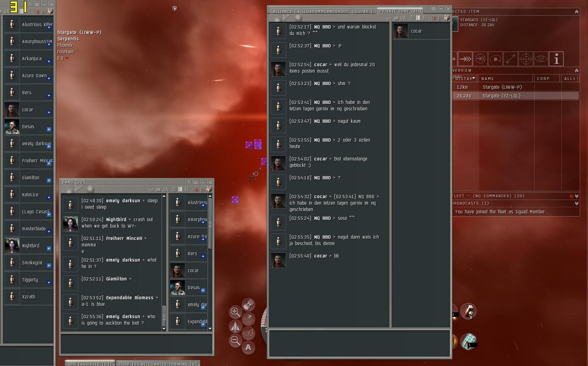Click the Lock Target crosshair icon
The height and width of the screenshot is (366, 588).
[526, 59]
